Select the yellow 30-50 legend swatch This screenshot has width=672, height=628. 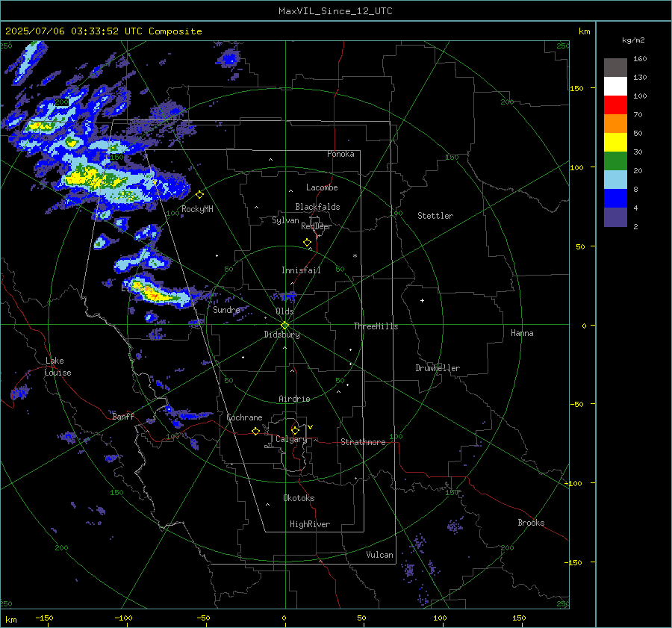615,143
